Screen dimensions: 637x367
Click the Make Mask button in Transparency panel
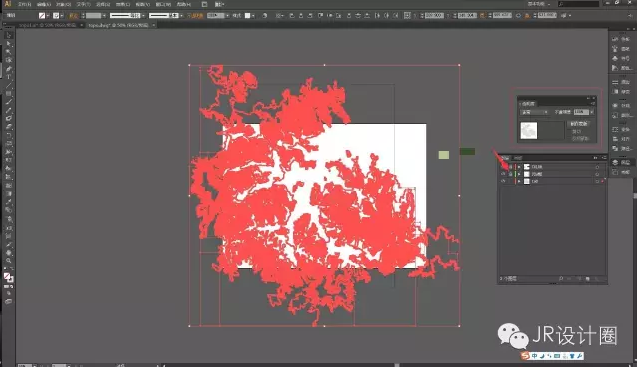tap(579, 124)
